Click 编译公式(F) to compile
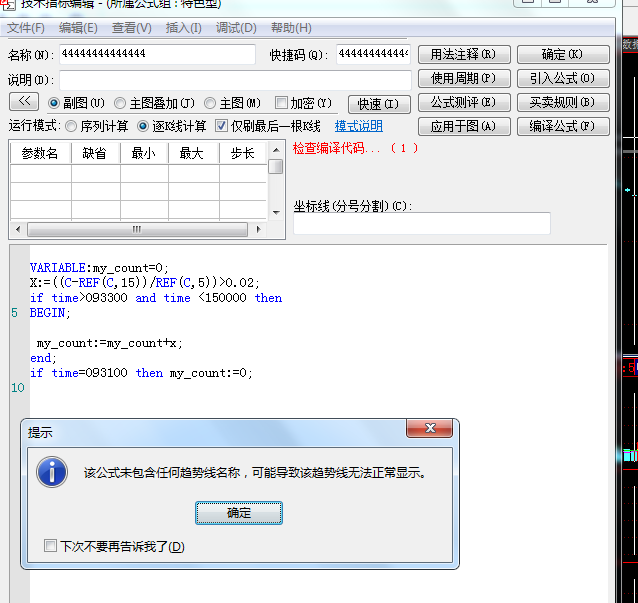 [563, 127]
